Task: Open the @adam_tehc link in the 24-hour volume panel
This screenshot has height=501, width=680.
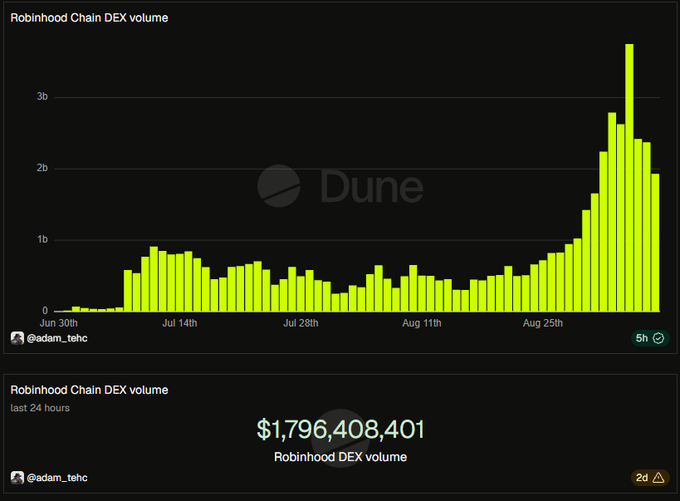Action: [x=57, y=478]
